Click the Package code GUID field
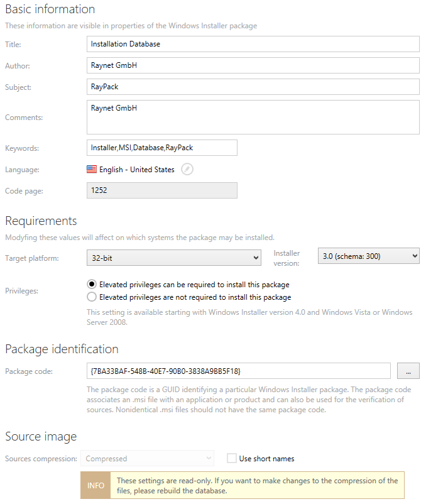 pos(239,371)
